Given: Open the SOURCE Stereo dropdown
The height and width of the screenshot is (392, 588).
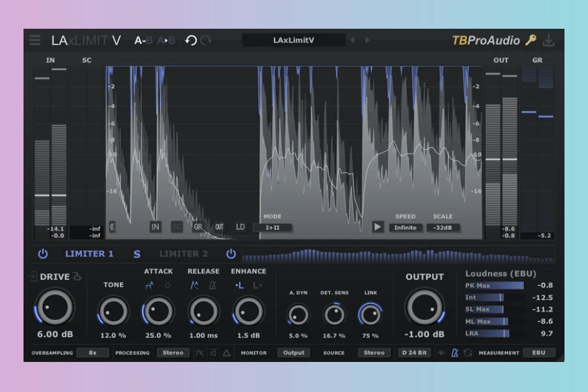Looking at the screenshot, I should point(374,353).
